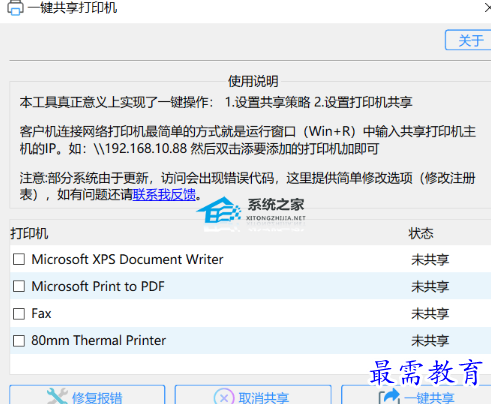Select the Microsoft Print to PDF name
Screen dimensions: 491x404
pyautogui.click(x=98, y=286)
